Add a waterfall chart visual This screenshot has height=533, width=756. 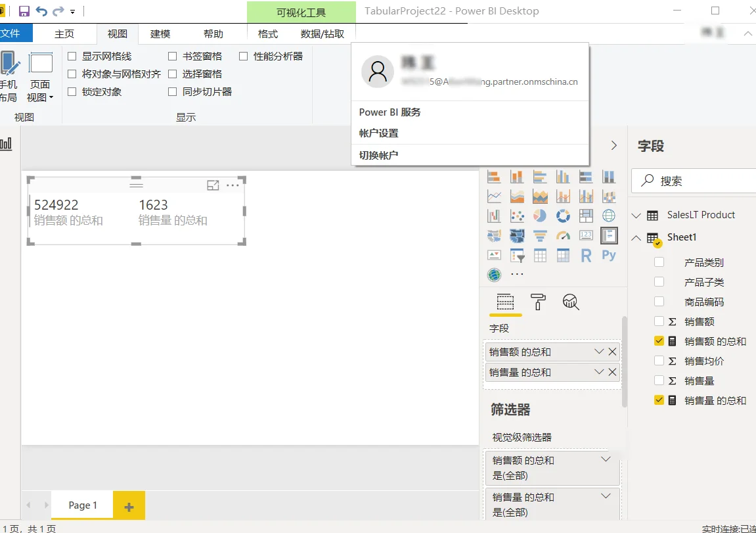coord(494,216)
